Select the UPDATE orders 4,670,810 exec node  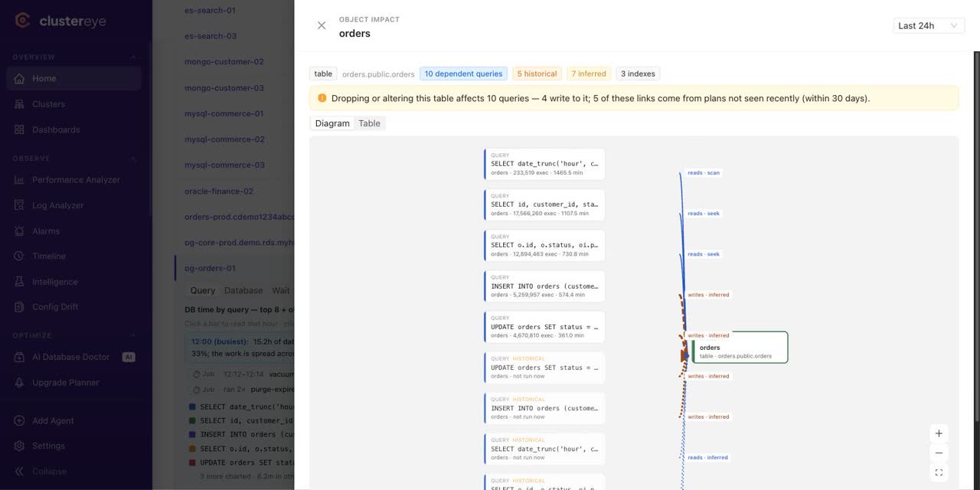(544, 327)
